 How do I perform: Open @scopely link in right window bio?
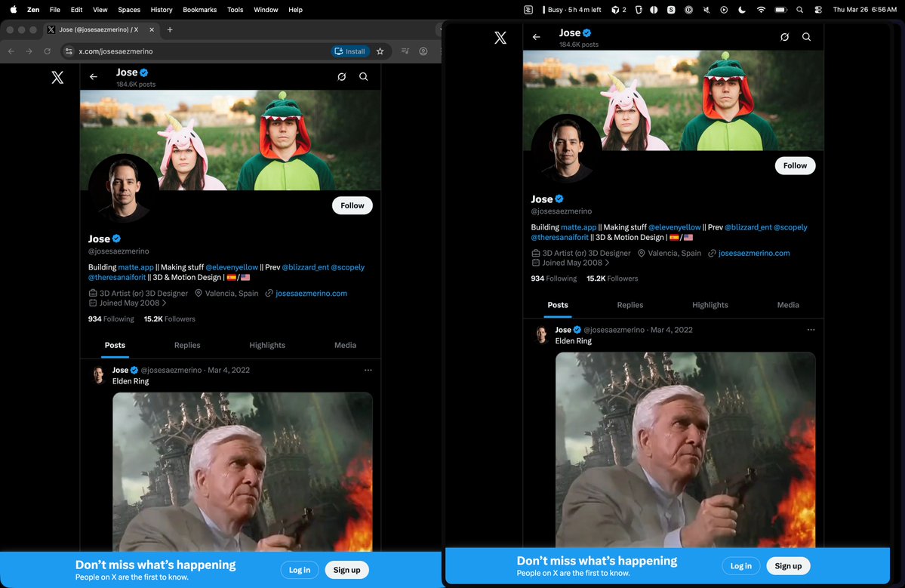pos(790,227)
